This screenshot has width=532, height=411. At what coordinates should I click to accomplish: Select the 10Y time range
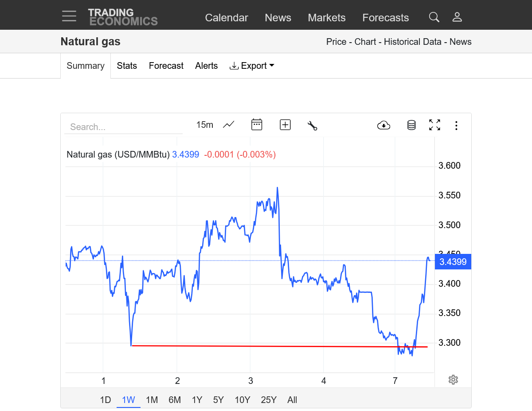tap(243, 400)
